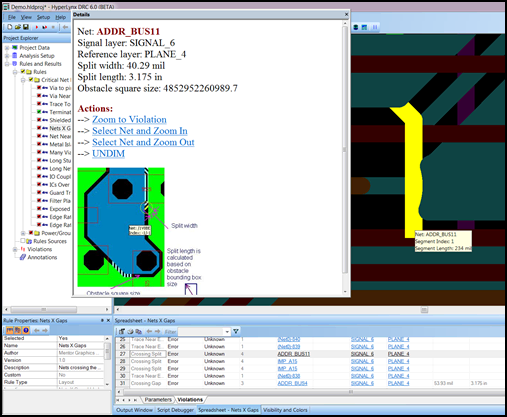Switch to the Output Window tab

(134, 410)
